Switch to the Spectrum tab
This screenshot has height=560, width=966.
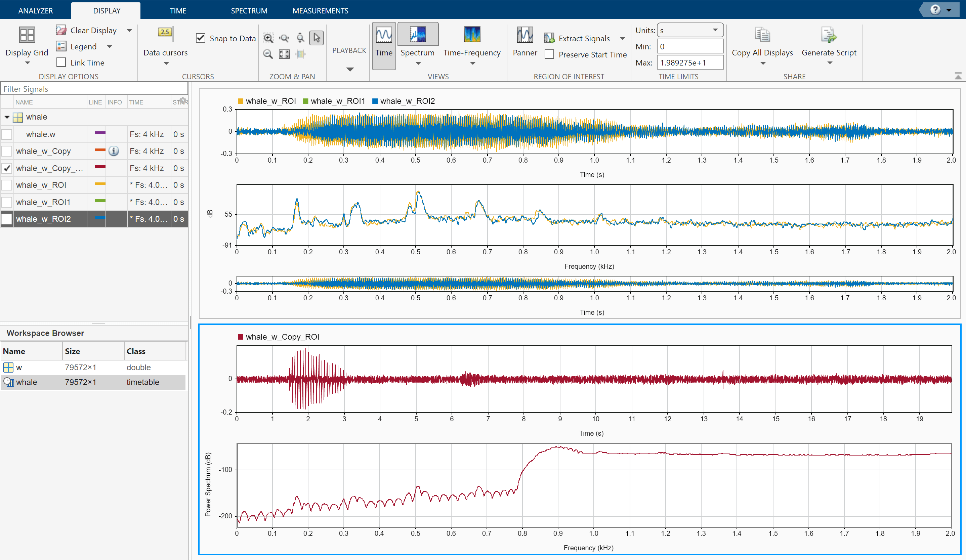pos(249,11)
